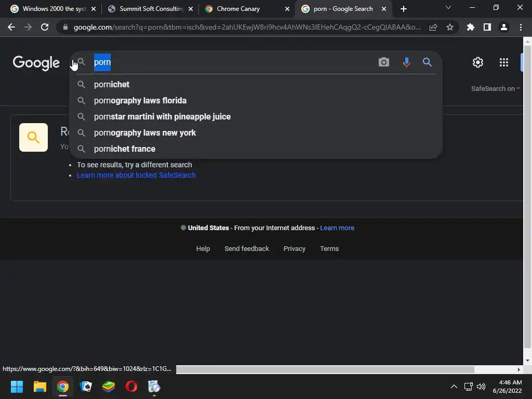Click the blue search magnifier button

pos(427,62)
